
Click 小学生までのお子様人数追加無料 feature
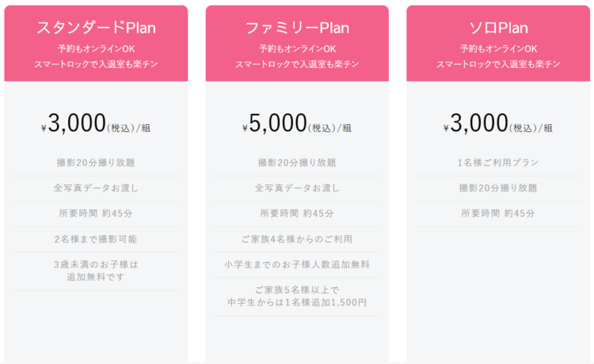point(297,264)
